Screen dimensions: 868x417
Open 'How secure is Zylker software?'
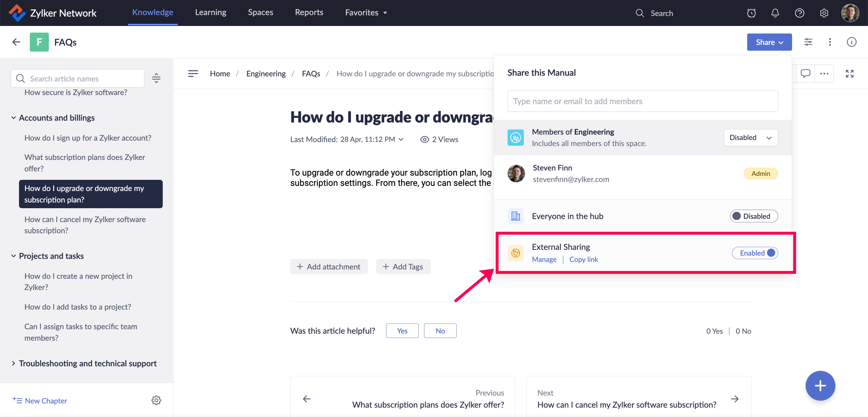coord(75,92)
